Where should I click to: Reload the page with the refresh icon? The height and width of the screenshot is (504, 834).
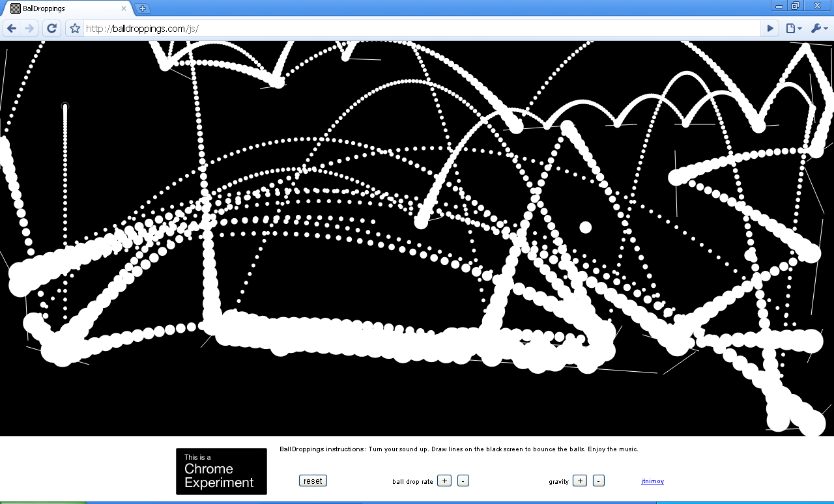pos(52,29)
